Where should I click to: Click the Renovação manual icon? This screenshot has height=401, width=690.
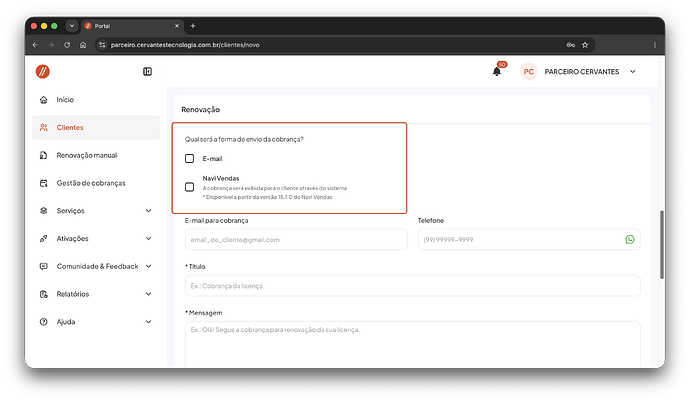(x=44, y=155)
